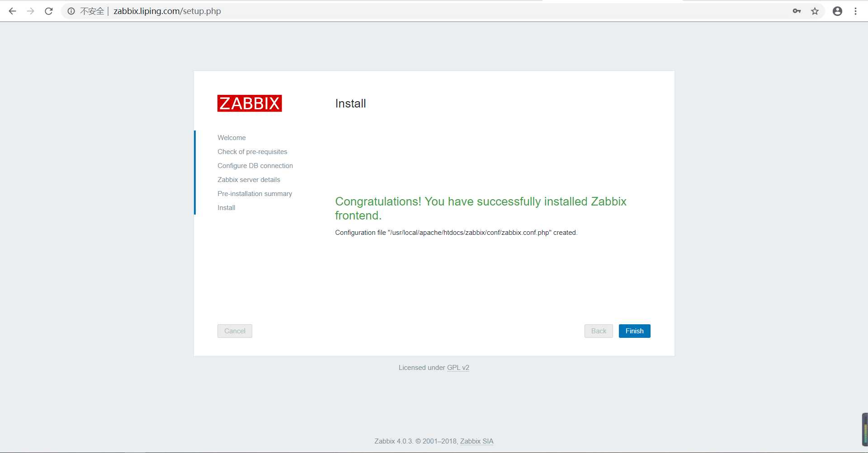Click the browser forward arrow
This screenshot has width=868, height=453.
coord(30,11)
